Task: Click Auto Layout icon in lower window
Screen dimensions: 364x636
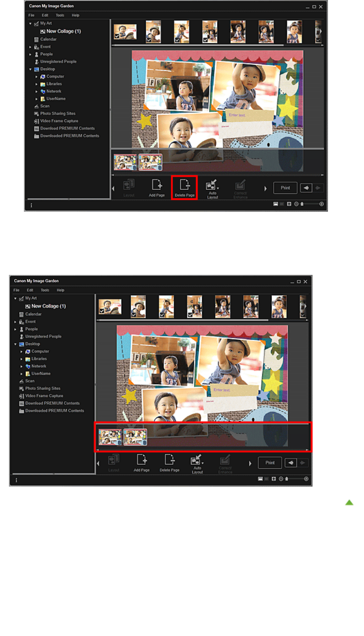Action: click(197, 459)
